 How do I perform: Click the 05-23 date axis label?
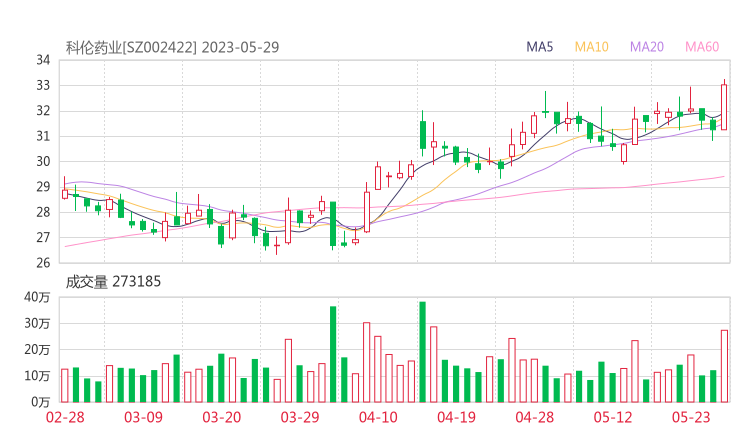coord(691,417)
